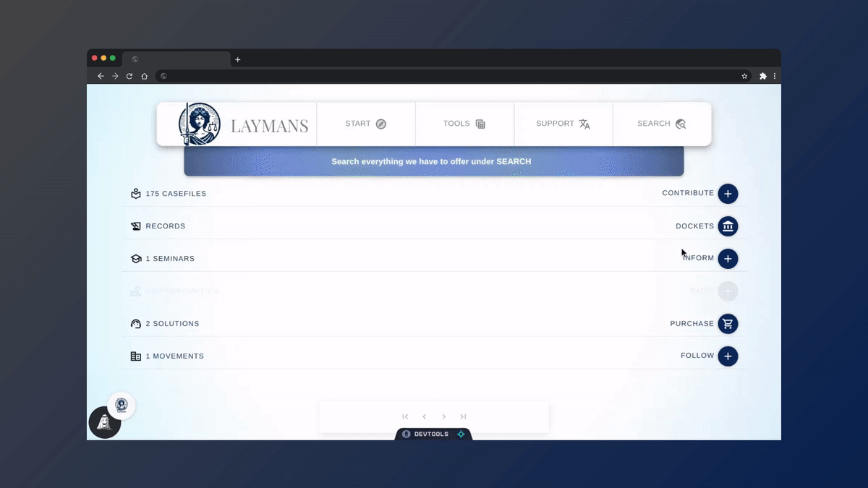
Task: Click the browser extensions puzzle icon
Action: coord(762,76)
